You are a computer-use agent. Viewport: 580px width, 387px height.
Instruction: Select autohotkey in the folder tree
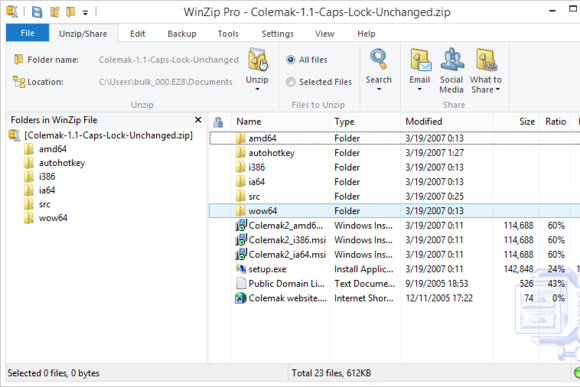point(62,163)
